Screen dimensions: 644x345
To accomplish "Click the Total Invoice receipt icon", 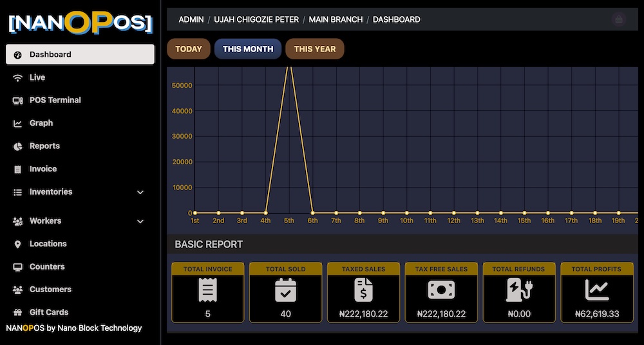I will coord(208,290).
